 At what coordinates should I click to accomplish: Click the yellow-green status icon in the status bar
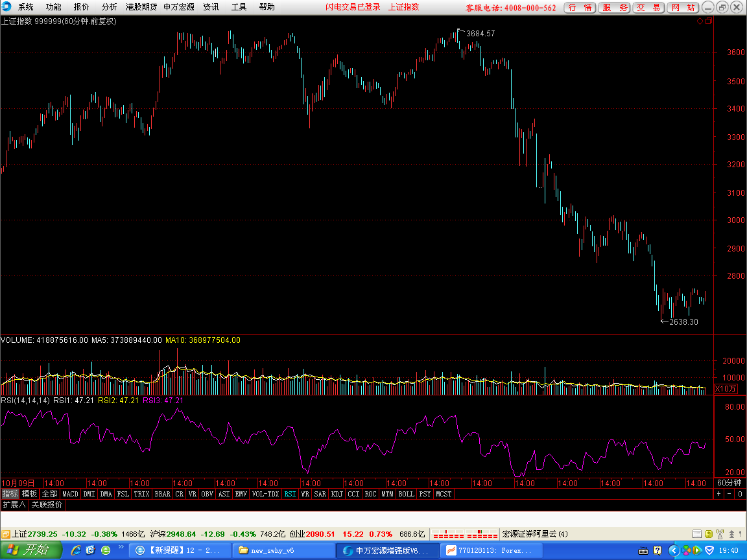click(x=708, y=534)
